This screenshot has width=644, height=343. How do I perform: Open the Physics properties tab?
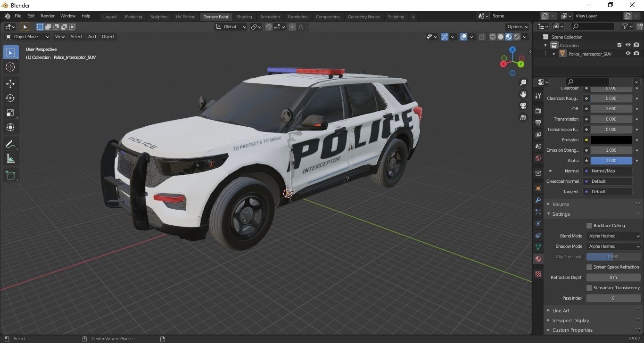click(538, 223)
